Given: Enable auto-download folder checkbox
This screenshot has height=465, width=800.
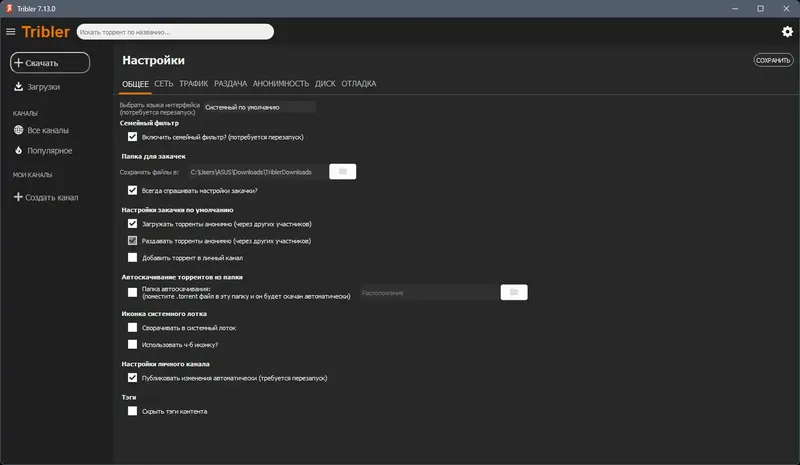Looking at the screenshot, I should (132, 292).
